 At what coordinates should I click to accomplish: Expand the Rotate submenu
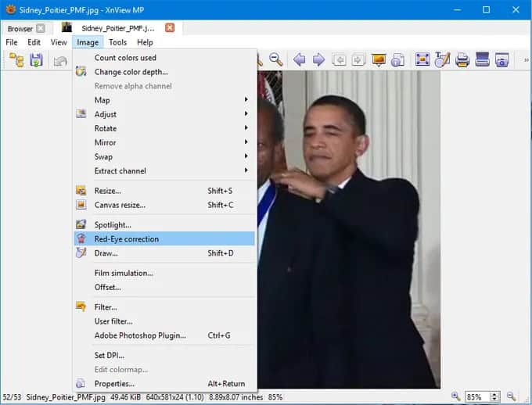coord(164,128)
